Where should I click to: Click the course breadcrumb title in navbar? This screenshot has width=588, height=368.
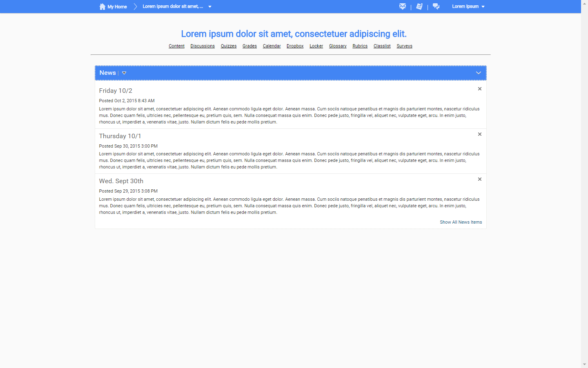click(x=173, y=7)
